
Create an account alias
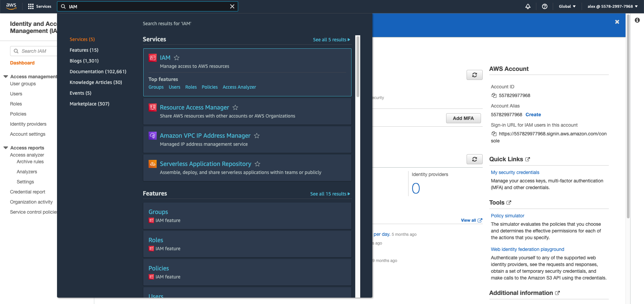pos(533,115)
